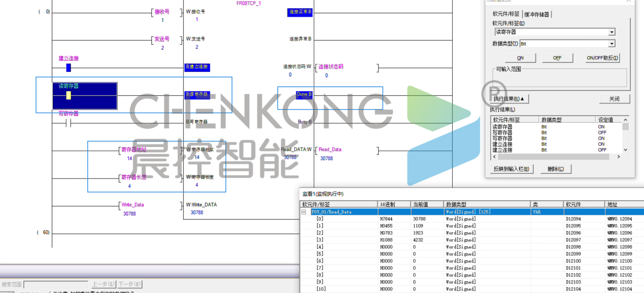Screen dimensions: 644x293
Task: Switch to the 缓冲存储器 tab
Action: (537, 14)
